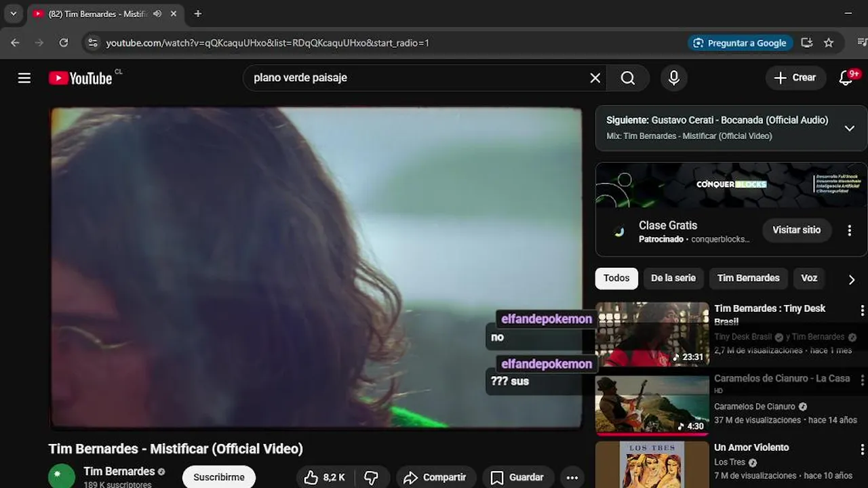Select Tim Bernardes filter chip
Screen dimensions: 868x488
[x=748, y=278]
